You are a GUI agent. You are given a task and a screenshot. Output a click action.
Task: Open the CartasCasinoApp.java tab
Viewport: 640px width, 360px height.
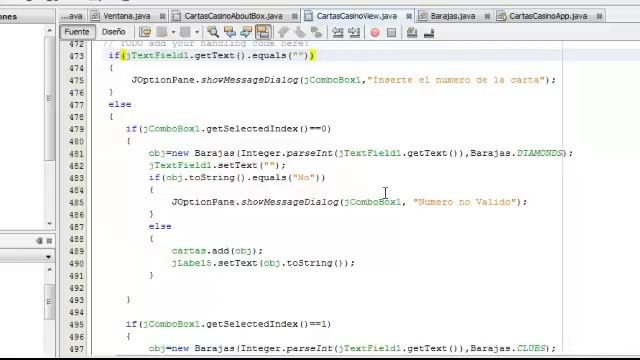click(x=548, y=16)
